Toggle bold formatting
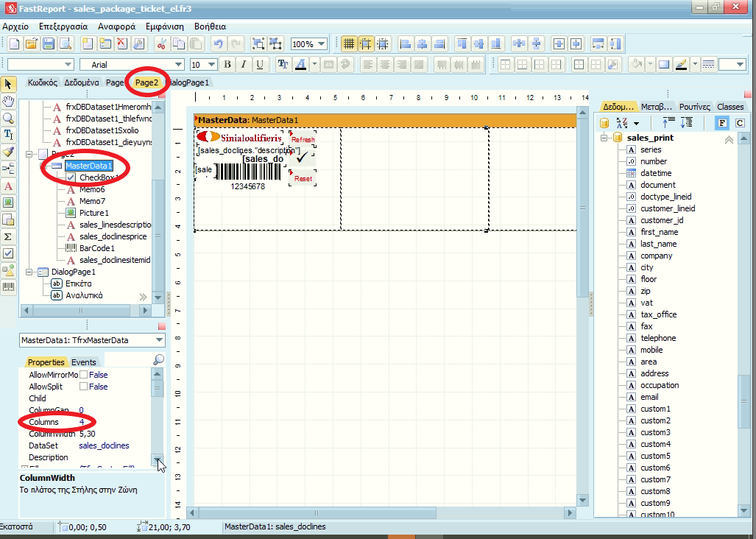756x539 pixels. pyautogui.click(x=227, y=64)
